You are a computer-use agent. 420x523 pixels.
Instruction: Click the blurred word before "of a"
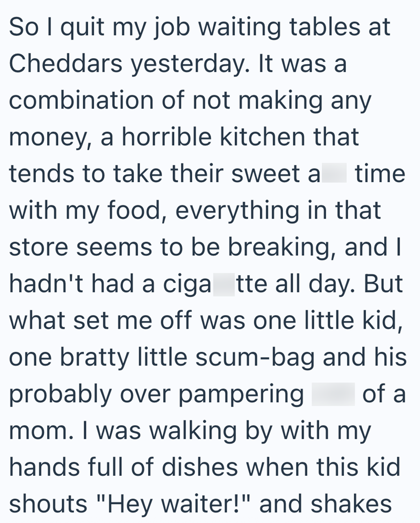click(x=333, y=392)
